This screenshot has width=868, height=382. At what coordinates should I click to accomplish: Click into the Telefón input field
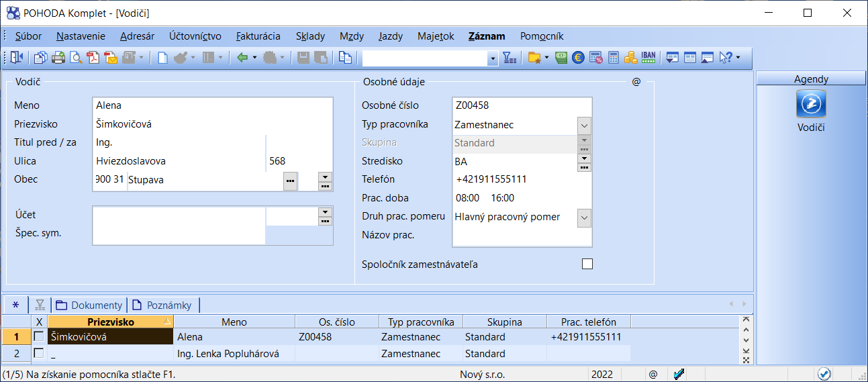(520, 179)
